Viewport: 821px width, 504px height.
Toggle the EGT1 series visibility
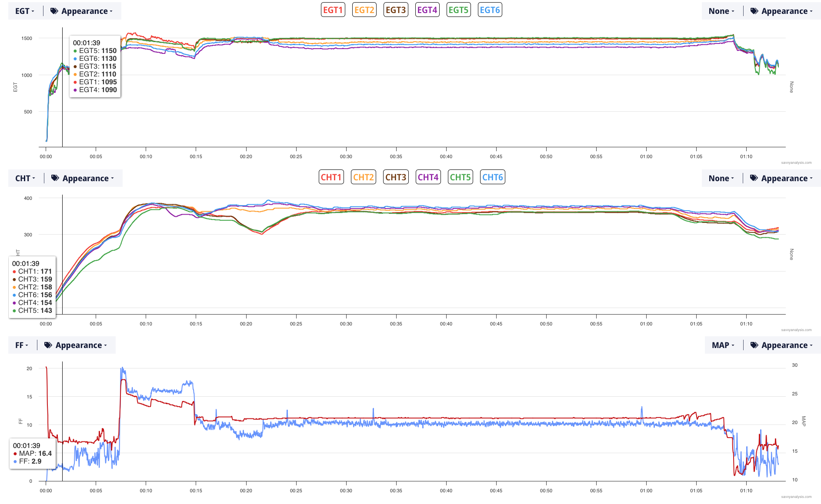(333, 10)
